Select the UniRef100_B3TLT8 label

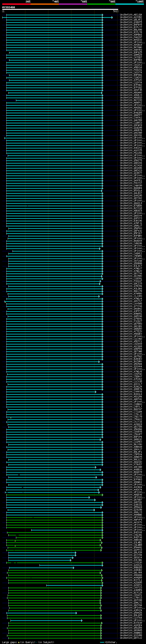click(131, 32)
